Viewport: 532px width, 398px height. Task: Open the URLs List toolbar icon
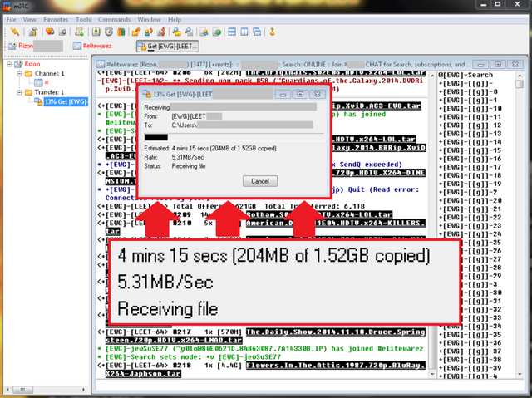coord(216,32)
